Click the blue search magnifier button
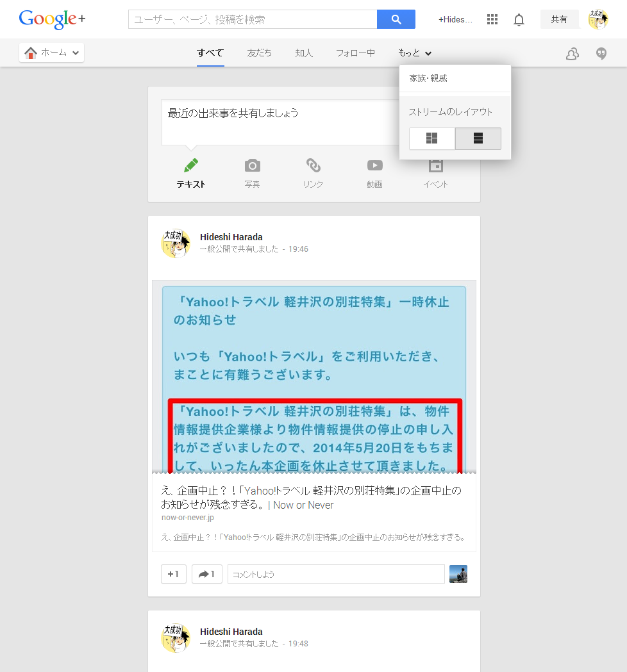 coord(396,19)
